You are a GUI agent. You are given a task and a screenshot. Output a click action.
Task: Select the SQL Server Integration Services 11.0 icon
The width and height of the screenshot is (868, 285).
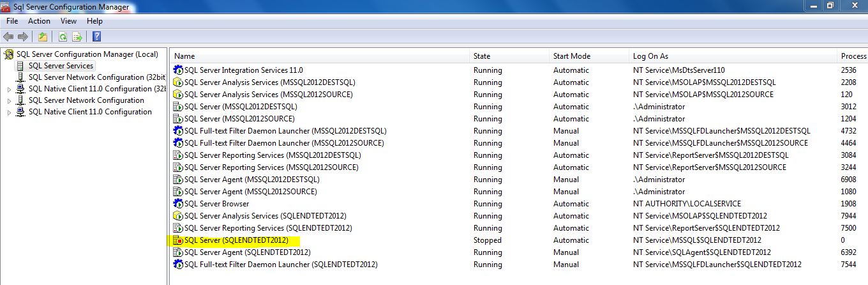coord(178,70)
